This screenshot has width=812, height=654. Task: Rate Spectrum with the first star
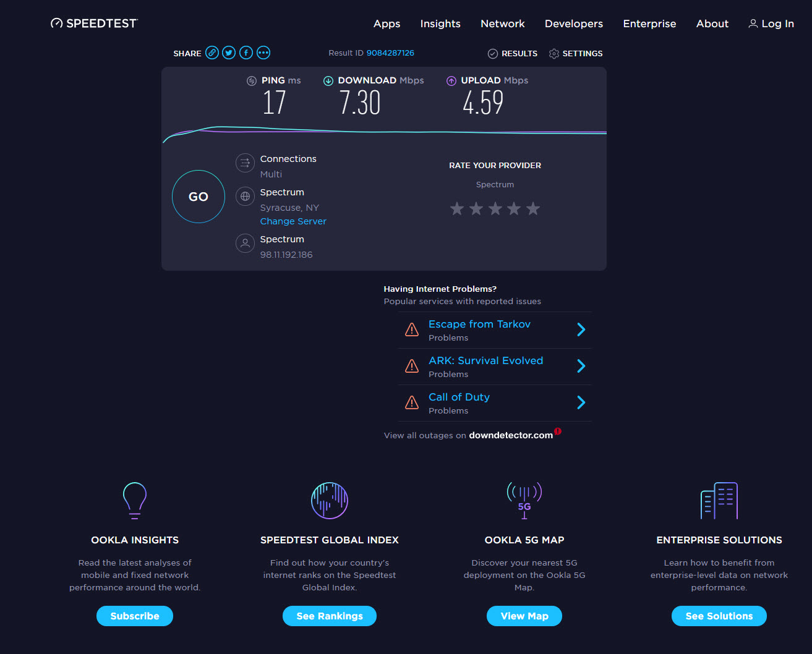coord(457,209)
